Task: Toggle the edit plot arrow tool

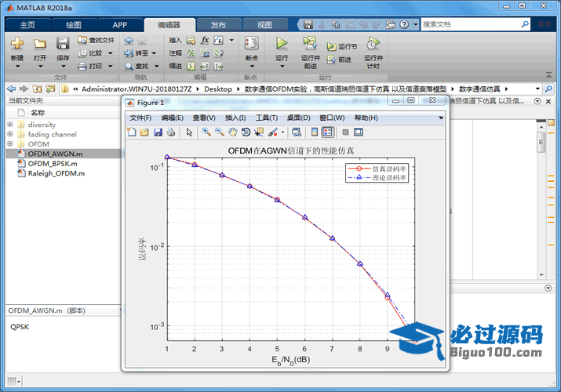Action: click(x=189, y=132)
